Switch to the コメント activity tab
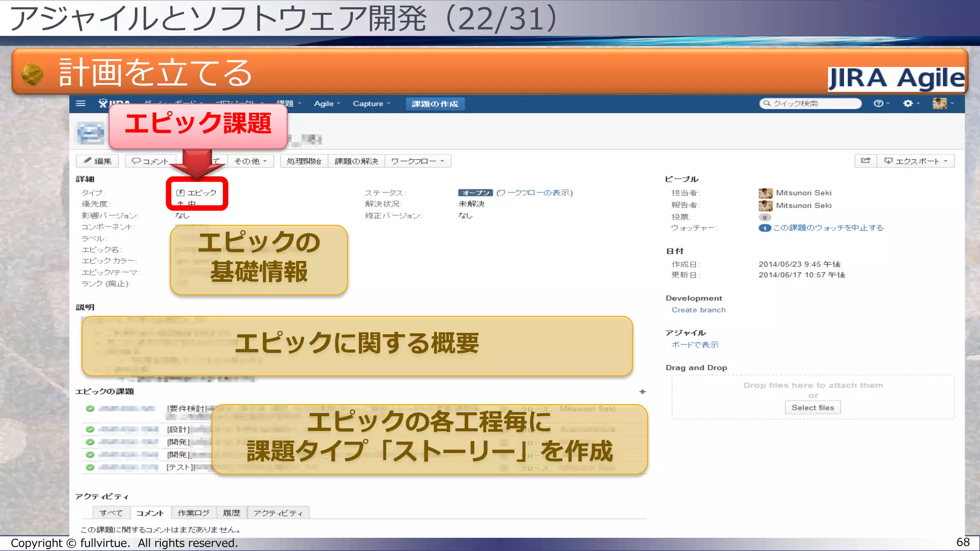Image resolution: width=980 pixels, height=551 pixels. [150, 513]
